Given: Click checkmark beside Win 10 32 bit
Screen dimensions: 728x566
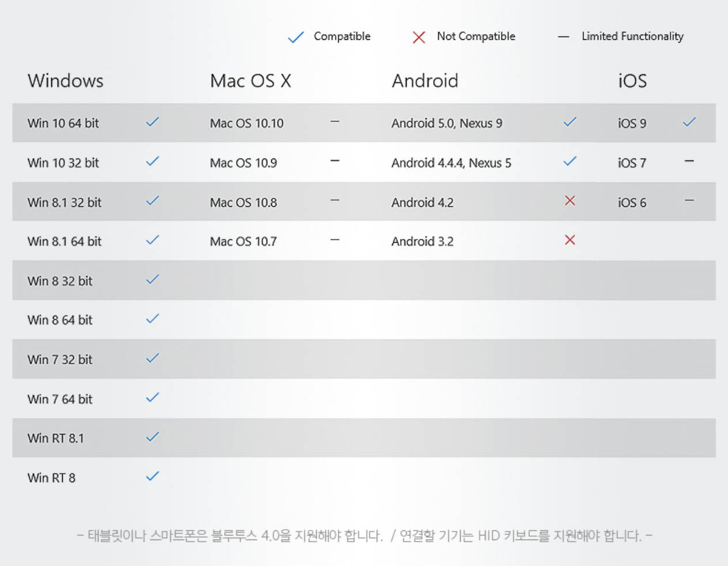Looking at the screenshot, I should [x=153, y=161].
